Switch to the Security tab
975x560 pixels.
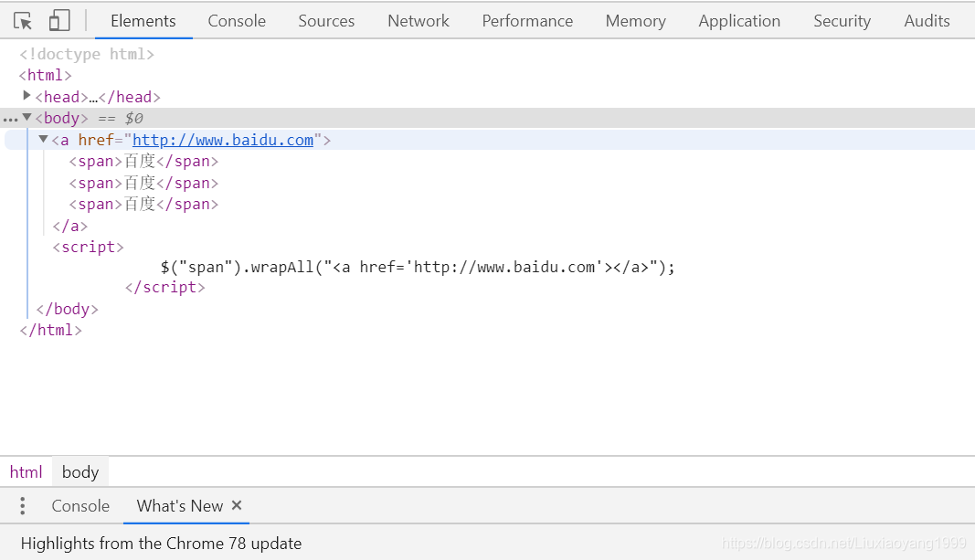click(842, 21)
